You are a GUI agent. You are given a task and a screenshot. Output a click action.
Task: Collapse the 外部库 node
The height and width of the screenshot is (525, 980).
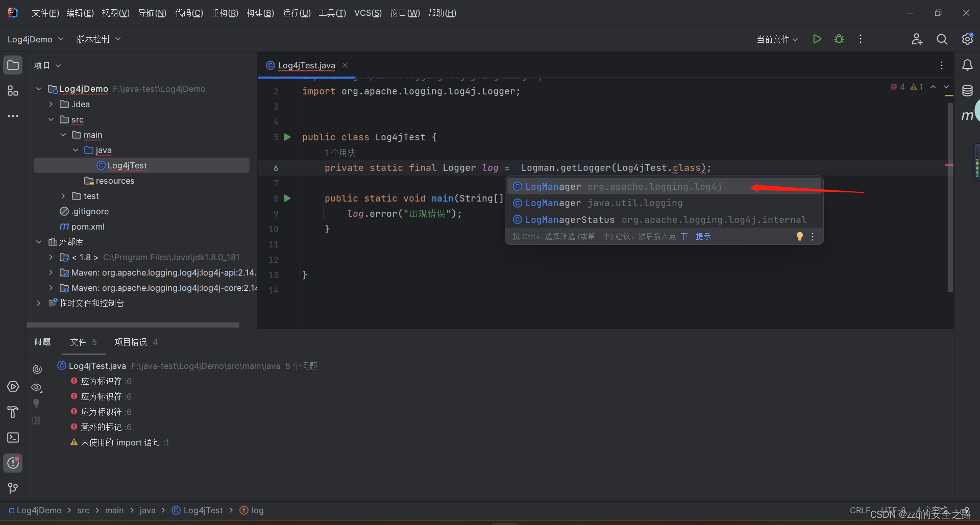(39, 242)
